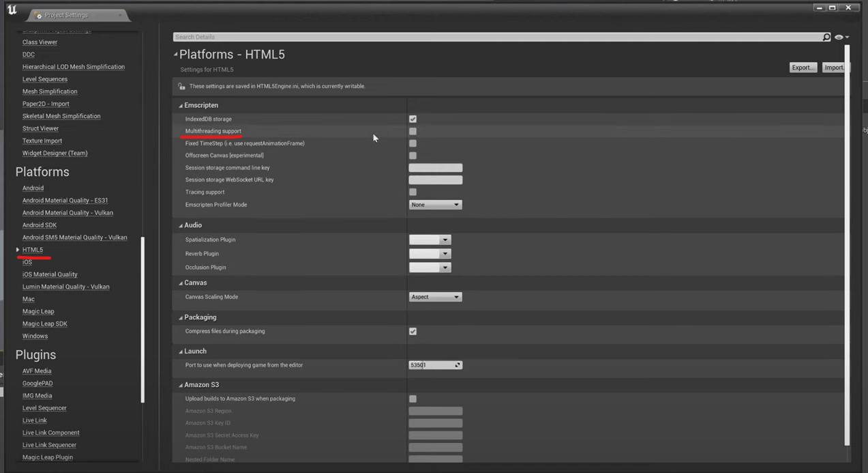
Task: Open the Magic Leap platform settings
Action: click(x=38, y=311)
